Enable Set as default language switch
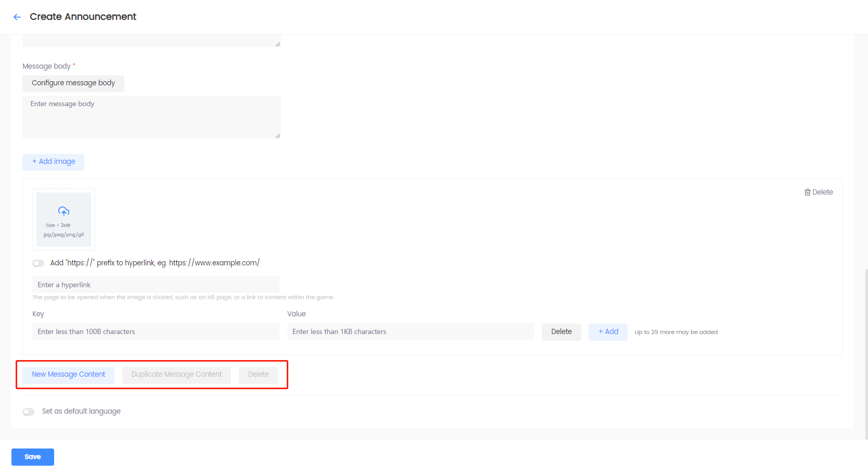The width and height of the screenshot is (868, 474). click(x=29, y=412)
